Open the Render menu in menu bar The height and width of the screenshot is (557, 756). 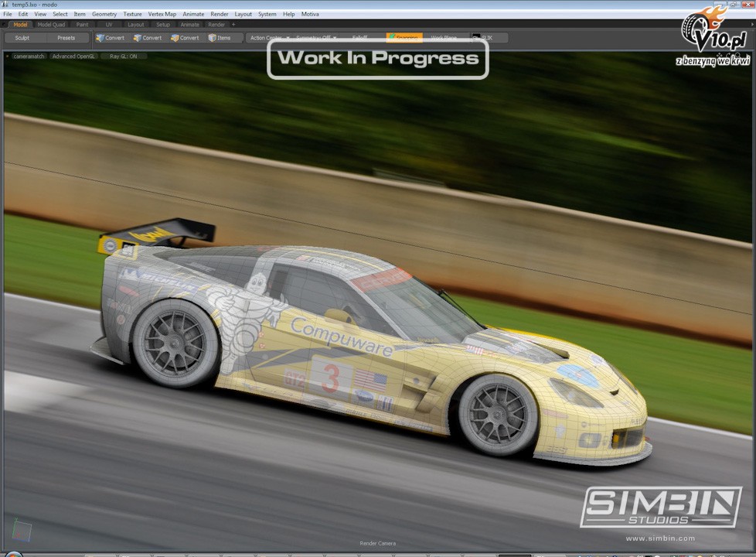pos(220,14)
